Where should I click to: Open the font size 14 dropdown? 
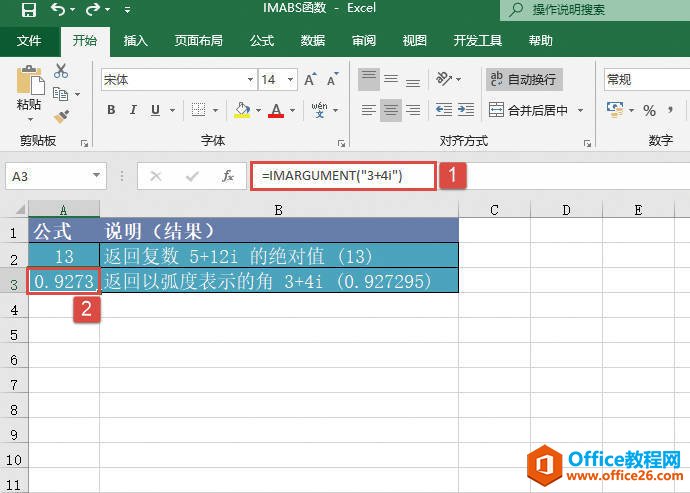tap(290, 80)
